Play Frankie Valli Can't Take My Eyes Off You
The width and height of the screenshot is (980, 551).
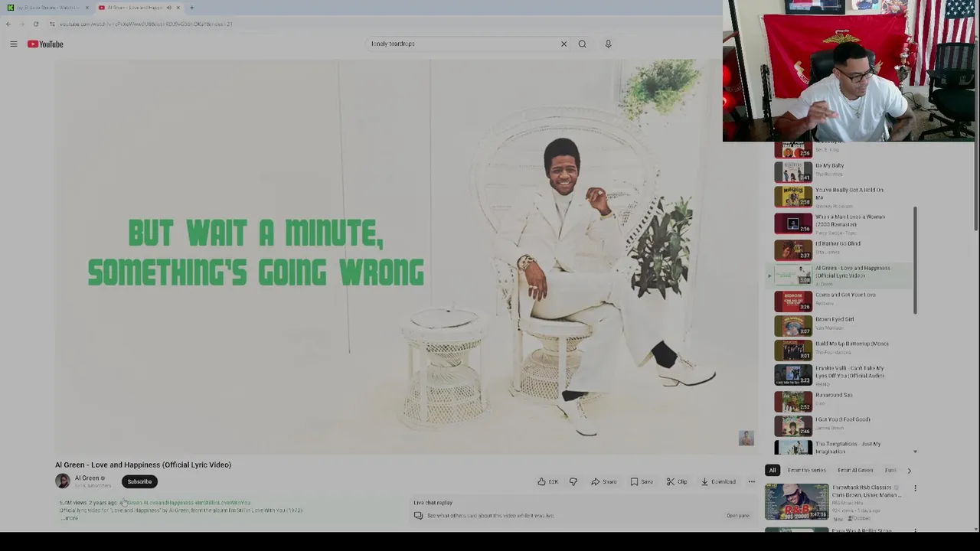(842, 375)
